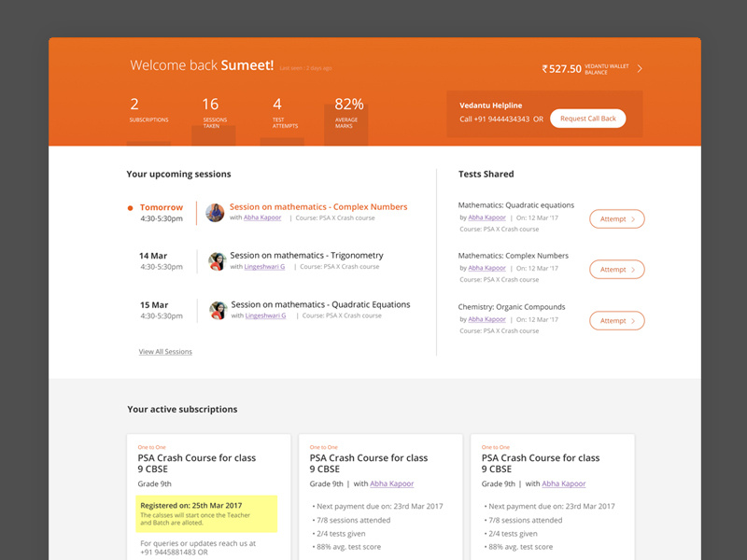Image resolution: width=747 pixels, height=560 pixels.
Task: Click the arrow inside the first Attempt button
Action: [x=634, y=218]
